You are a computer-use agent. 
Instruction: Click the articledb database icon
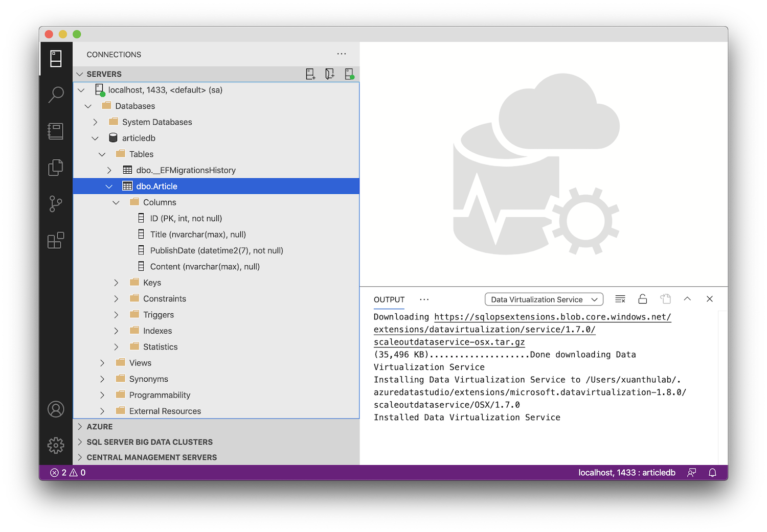pyautogui.click(x=114, y=138)
